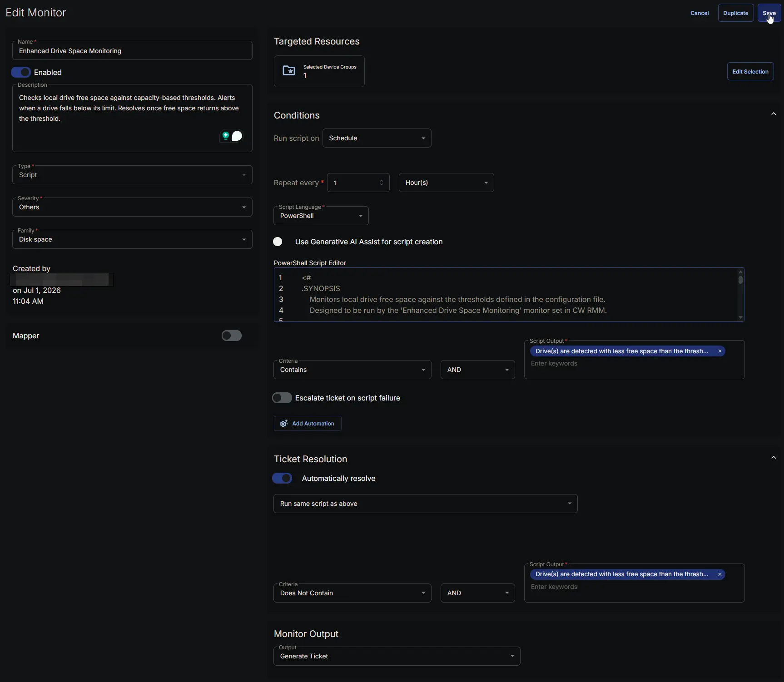Toggle the Enabled switch off
Screen dimensions: 784x682
pos(21,72)
